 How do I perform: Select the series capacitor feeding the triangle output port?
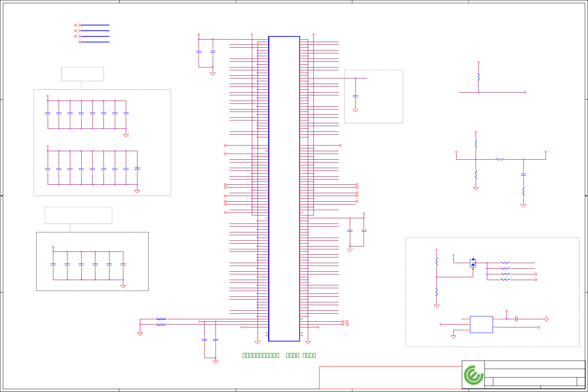(516, 319)
